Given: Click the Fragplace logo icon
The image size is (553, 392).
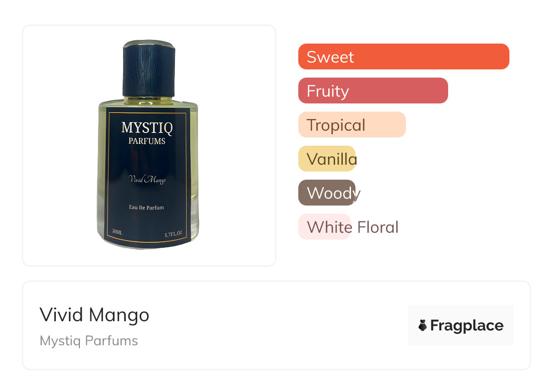Looking at the screenshot, I should point(423,325).
